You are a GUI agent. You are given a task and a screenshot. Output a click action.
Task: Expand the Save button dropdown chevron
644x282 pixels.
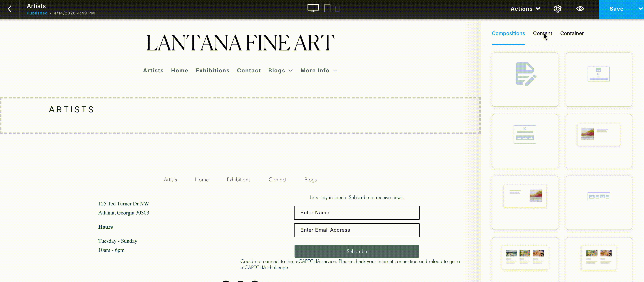[639, 9]
